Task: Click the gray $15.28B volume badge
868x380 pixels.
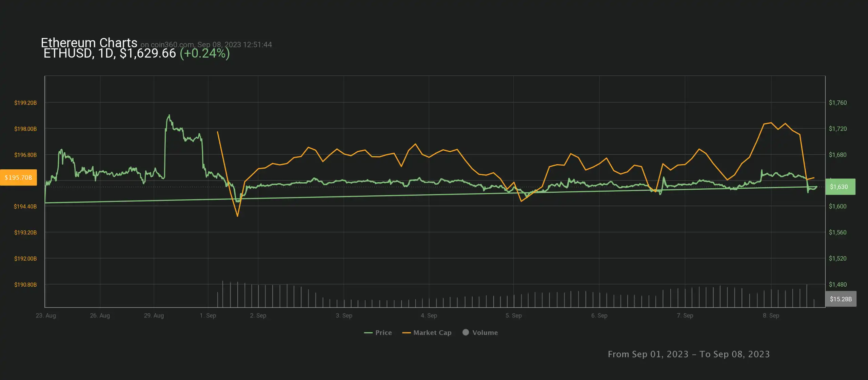Action: 841,299
